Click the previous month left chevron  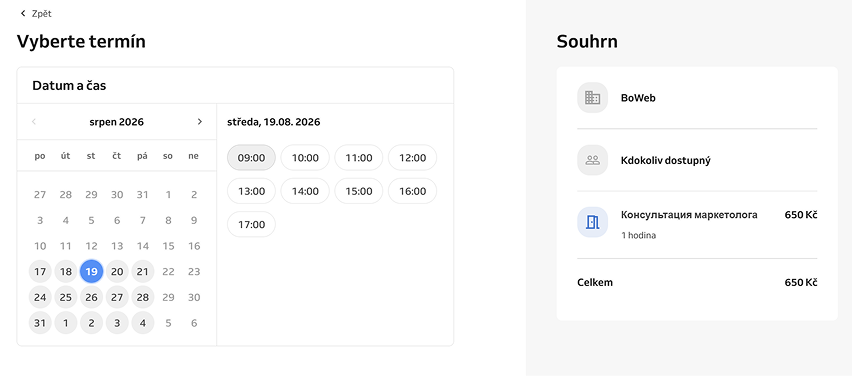[34, 122]
